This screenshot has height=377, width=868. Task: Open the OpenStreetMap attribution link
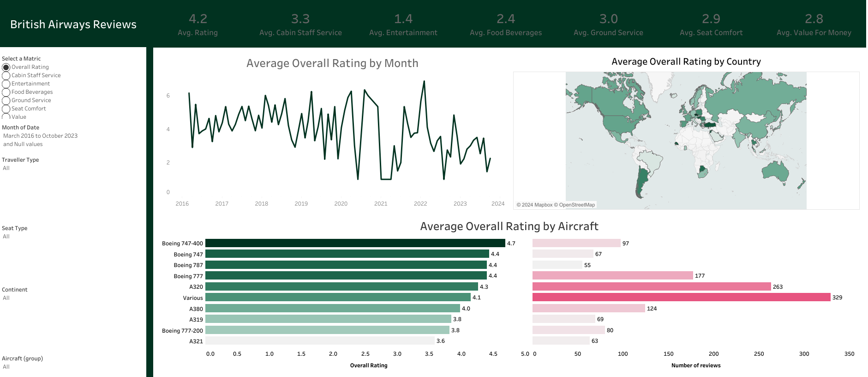coord(575,205)
